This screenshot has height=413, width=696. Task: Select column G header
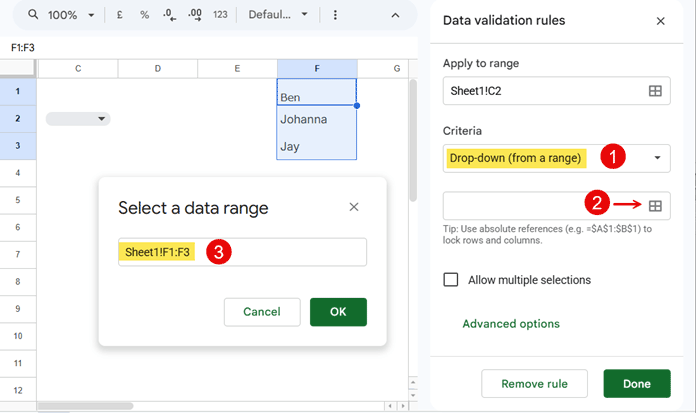tap(396, 68)
